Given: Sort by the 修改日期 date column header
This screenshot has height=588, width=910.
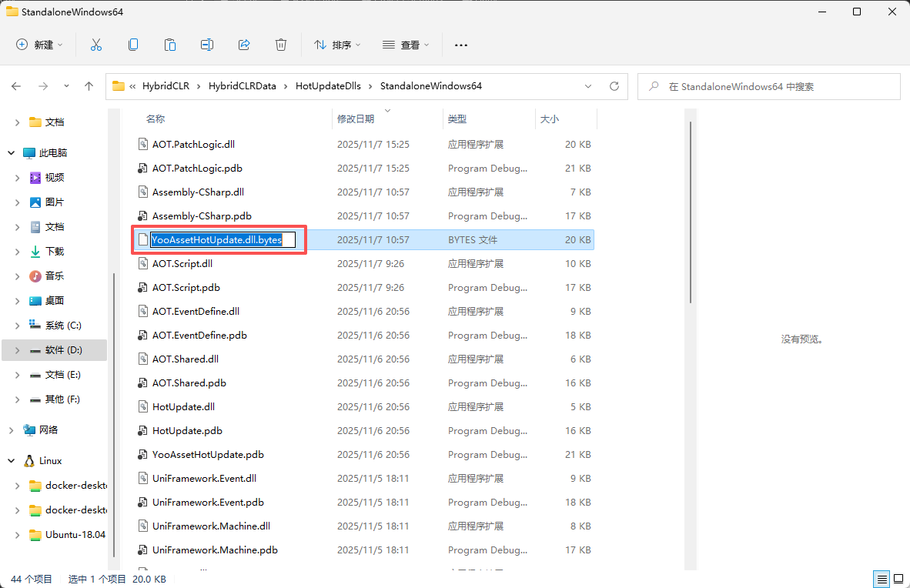Looking at the screenshot, I should pos(356,119).
